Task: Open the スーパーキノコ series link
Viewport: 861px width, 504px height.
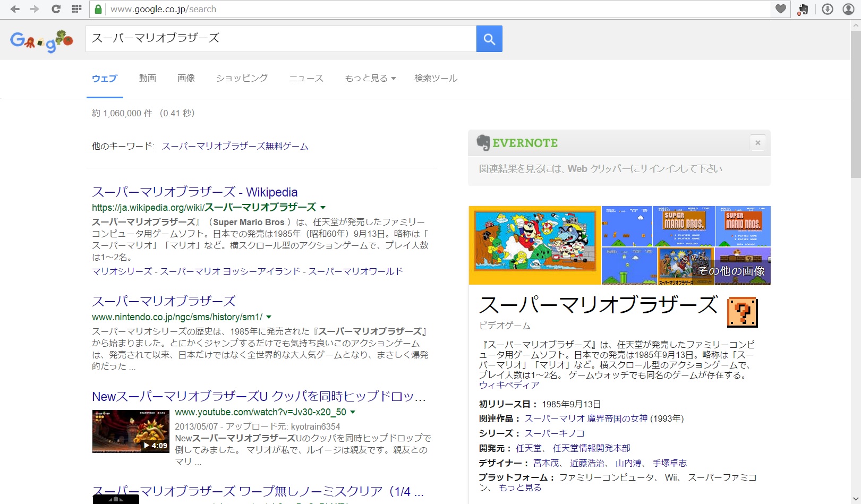Action: click(555, 433)
